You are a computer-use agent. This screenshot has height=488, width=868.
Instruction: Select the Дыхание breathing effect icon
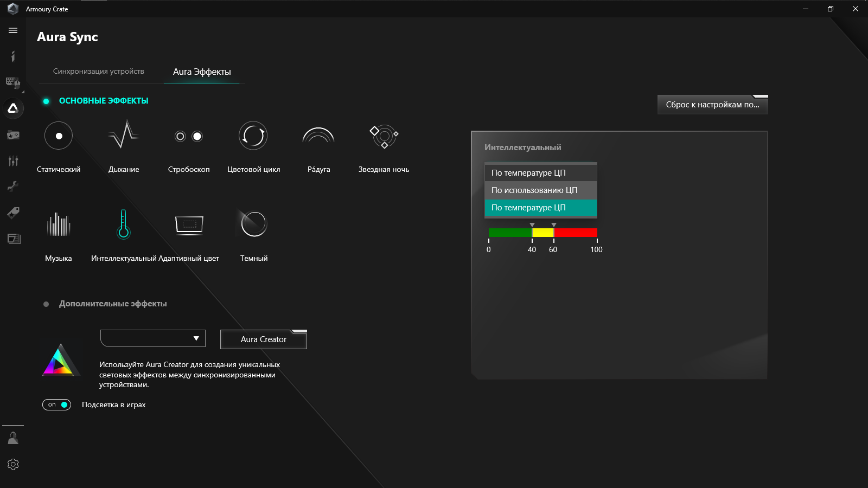tap(124, 134)
